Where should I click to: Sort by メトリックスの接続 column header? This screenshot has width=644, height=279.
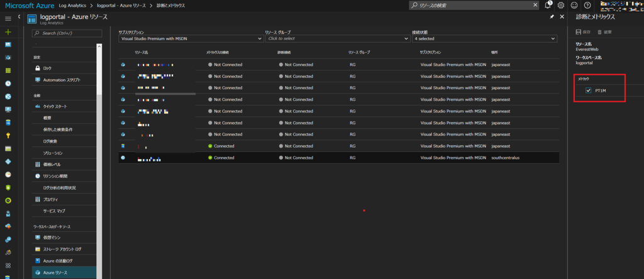[217, 53]
